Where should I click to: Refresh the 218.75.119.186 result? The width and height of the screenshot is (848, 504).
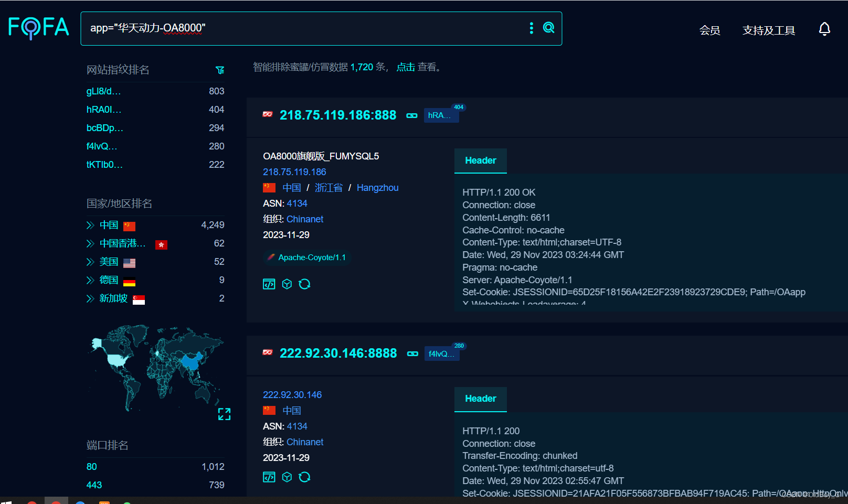click(x=304, y=284)
